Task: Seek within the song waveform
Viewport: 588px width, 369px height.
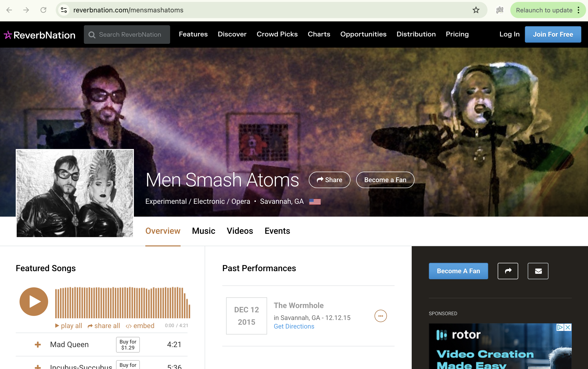Action: click(123, 303)
